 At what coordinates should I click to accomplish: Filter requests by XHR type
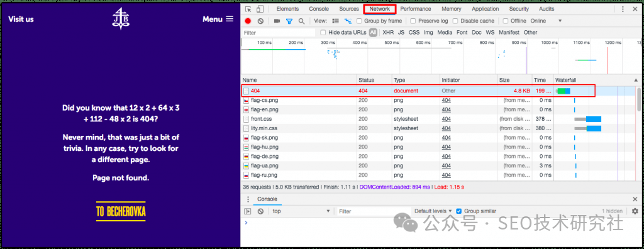pyautogui.click(x=387, y=33)
